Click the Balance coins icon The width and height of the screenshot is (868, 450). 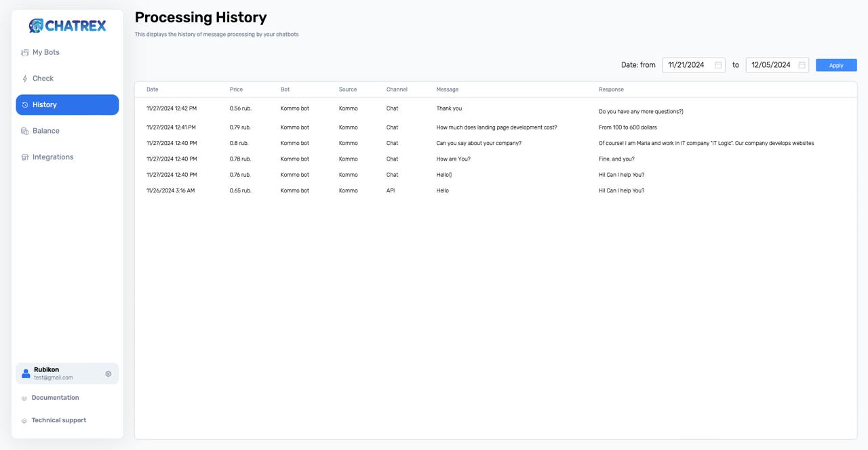tap(24, 131)
